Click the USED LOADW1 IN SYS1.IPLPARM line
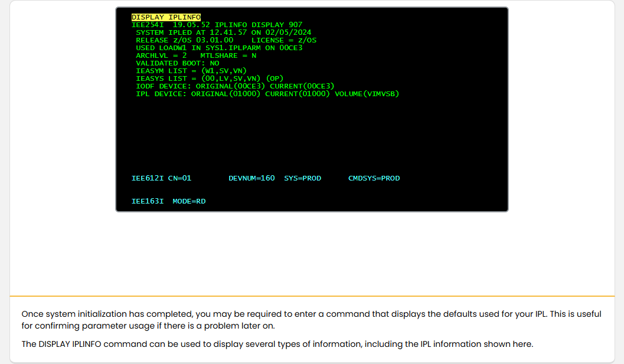The width and height of the screenshot is (624, 364). [219, 48]
